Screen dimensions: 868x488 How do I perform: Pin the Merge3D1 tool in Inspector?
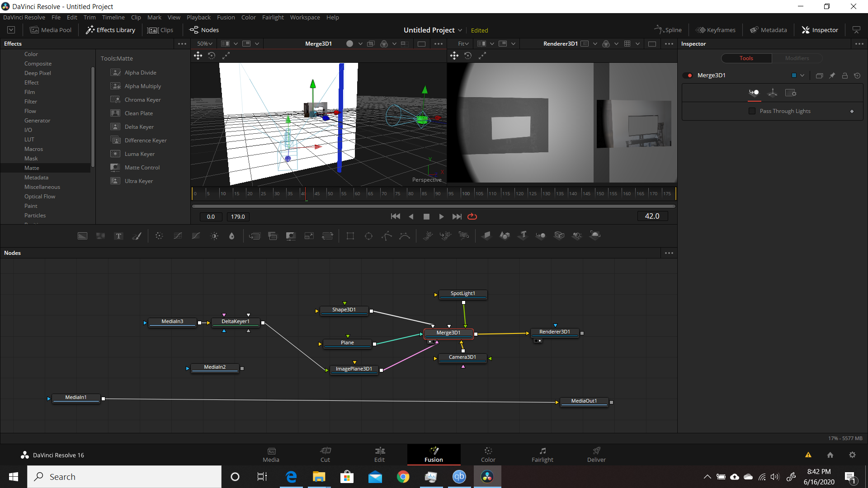click(x=832, y=75)
